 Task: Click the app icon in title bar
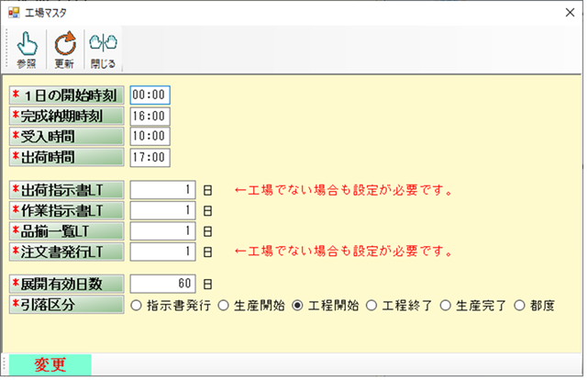point(13,12)
